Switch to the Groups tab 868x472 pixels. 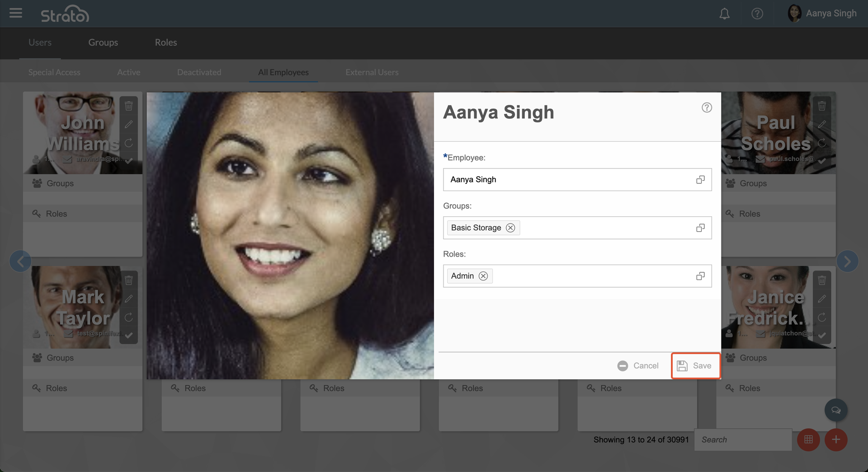(x=103, y=42)
